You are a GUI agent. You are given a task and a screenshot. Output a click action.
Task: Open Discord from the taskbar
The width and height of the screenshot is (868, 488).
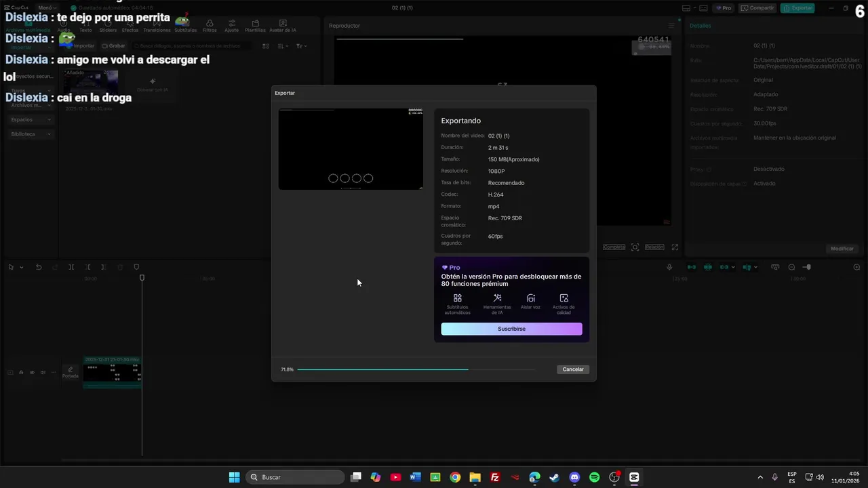click(x=574, y=477)
